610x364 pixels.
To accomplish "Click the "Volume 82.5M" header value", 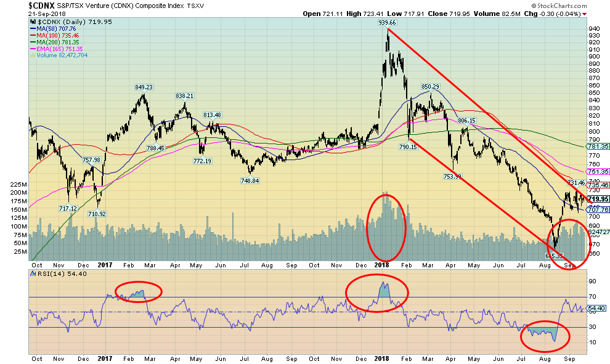I will click(497, 14).
